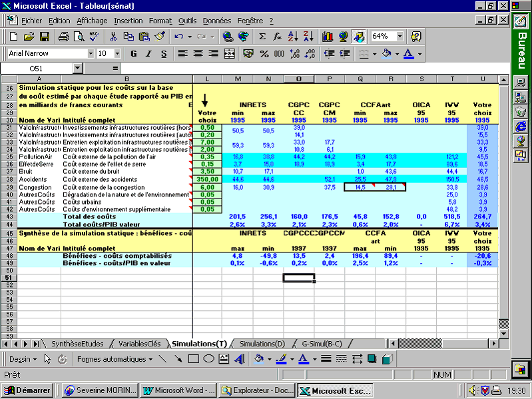Launch the Chart Wizard icon

328,37
